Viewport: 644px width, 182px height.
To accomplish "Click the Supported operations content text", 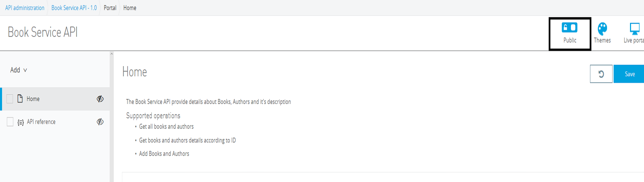I will [153, 116].
